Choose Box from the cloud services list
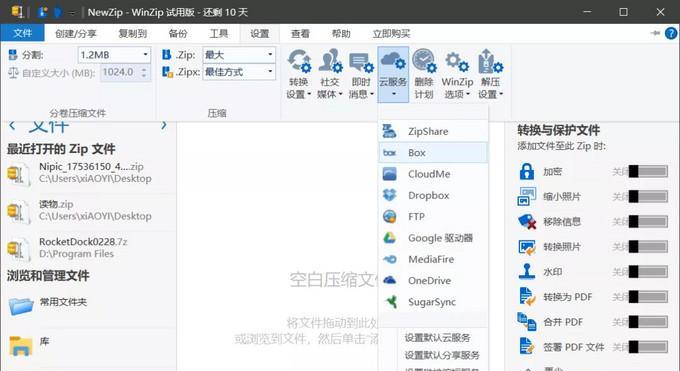 coord(433,152)
